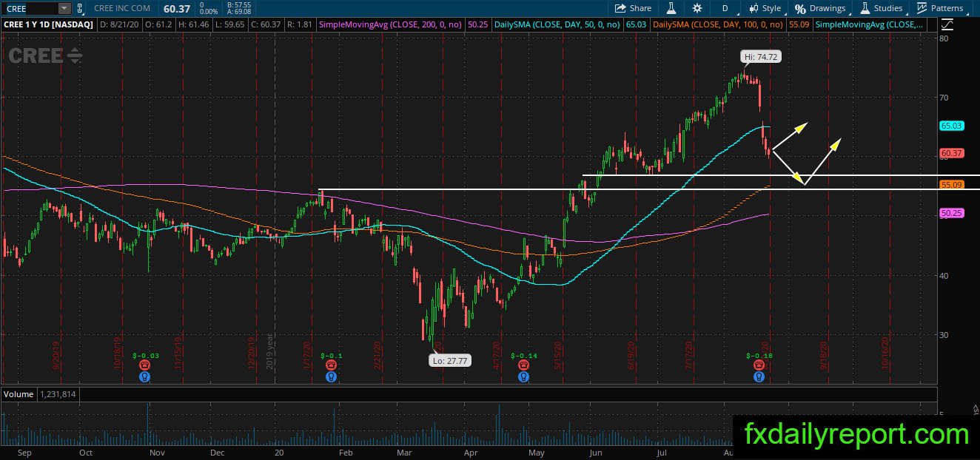Click the Lo: 27.77 price bubble
The width and height of the screenshot is (980, 460).
tap(449, 360)
